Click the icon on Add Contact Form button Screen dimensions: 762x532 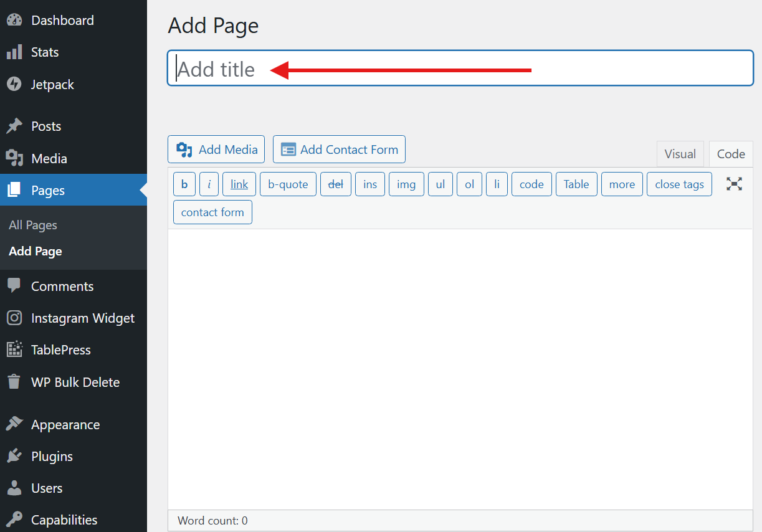pyautogui.click(x=288, y=150)
